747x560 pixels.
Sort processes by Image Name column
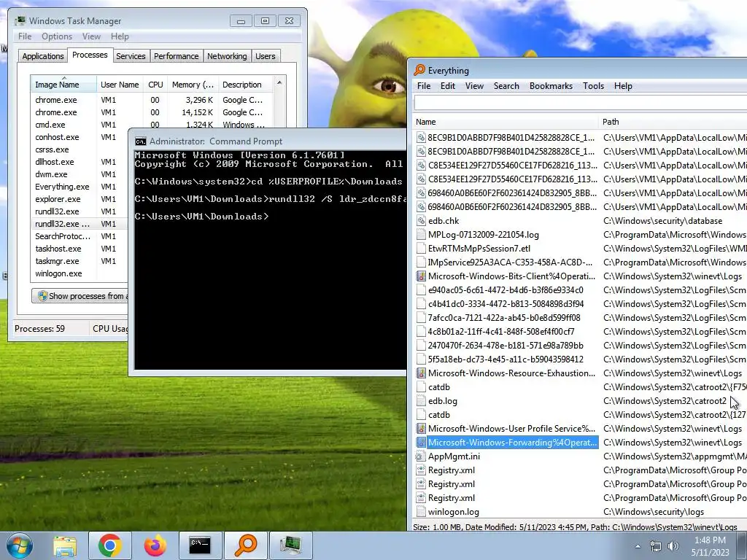(x=63, y=85)
